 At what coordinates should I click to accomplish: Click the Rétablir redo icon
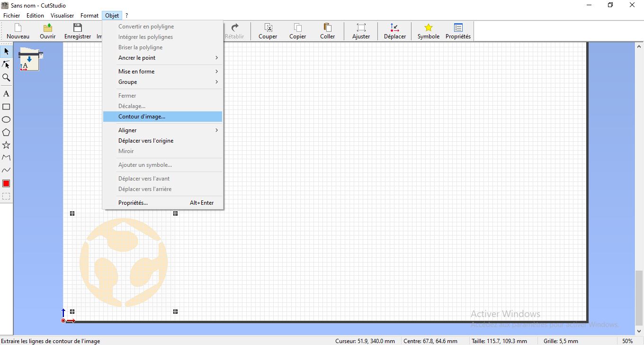pos(234,31)
